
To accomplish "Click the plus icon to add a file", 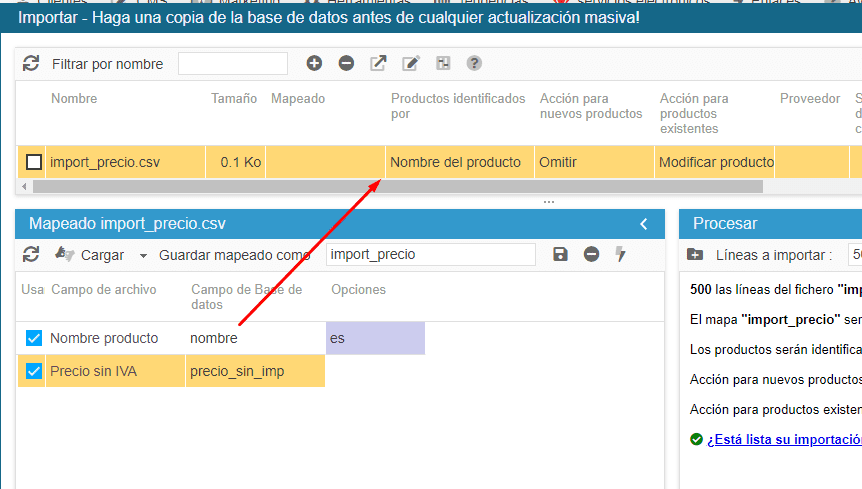I will click(314, 63).
